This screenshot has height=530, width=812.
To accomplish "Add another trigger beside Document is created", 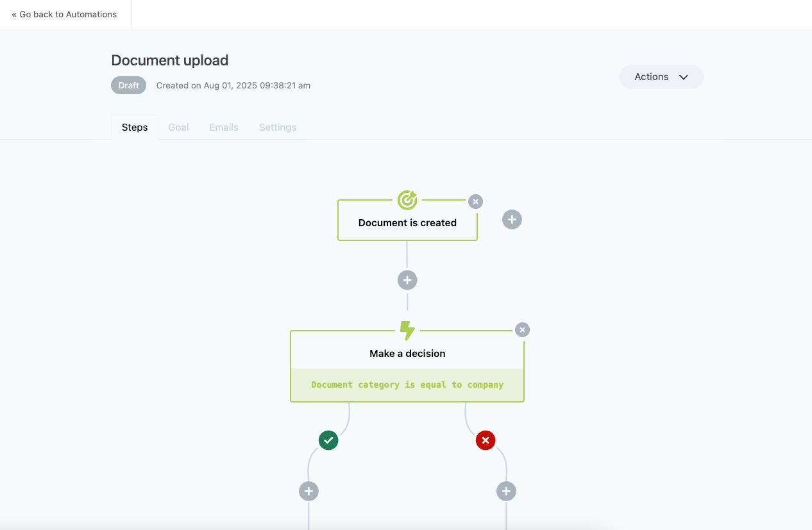I will click(x=512, y=220).
